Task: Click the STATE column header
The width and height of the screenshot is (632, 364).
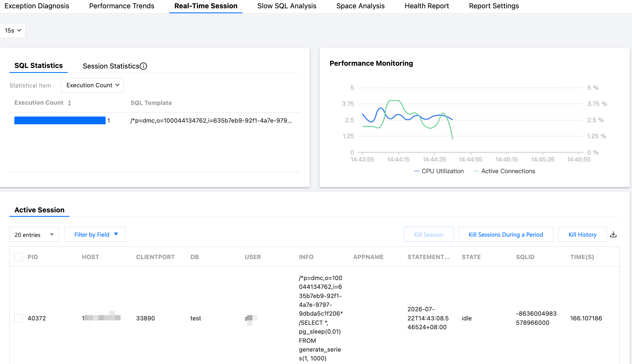Action: [x=471, y=257]
